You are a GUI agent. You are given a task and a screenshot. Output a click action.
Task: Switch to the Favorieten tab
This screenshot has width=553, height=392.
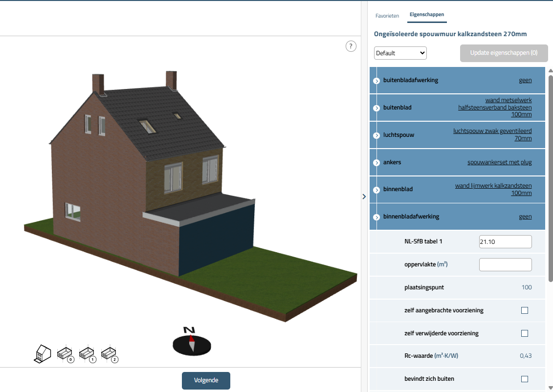387,16
